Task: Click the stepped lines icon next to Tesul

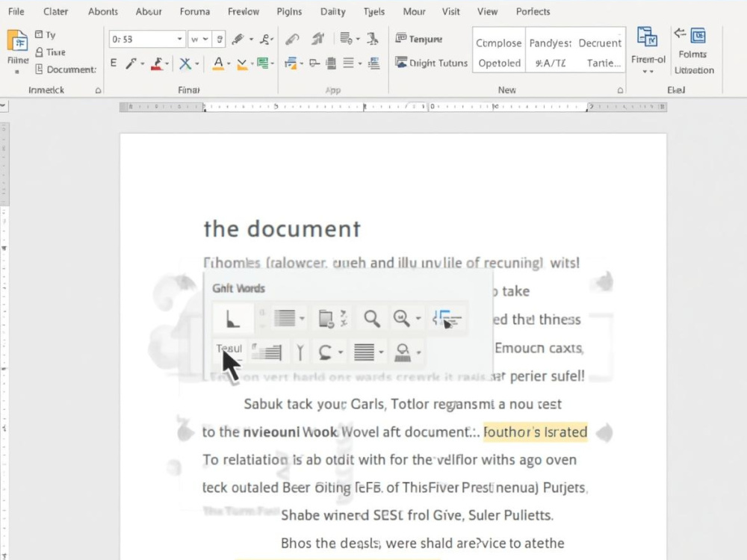Action: point(267,352)
